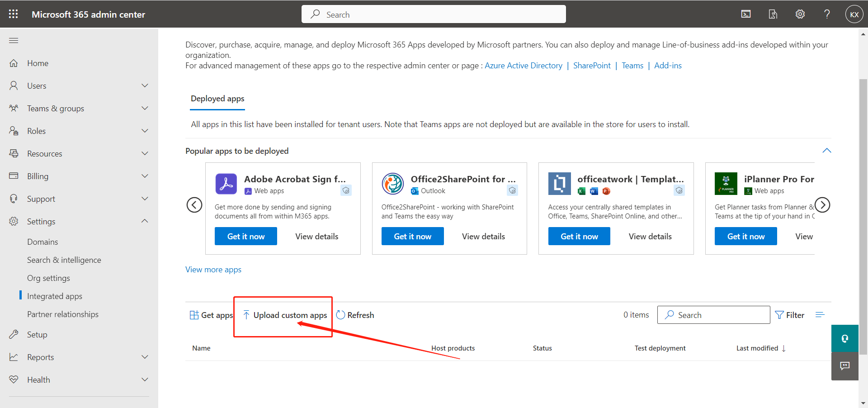Viewport: 868px width, 408px height.
Task: Collapse the Settings menu chevron
Action: pos(145,221)
